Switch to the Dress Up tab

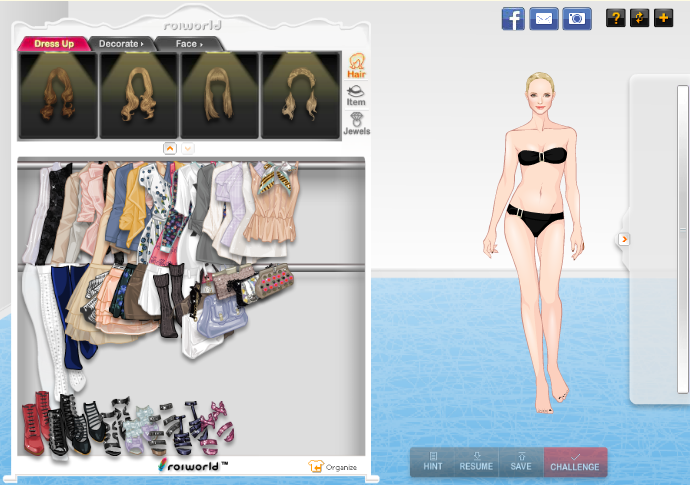coord(54,44)
